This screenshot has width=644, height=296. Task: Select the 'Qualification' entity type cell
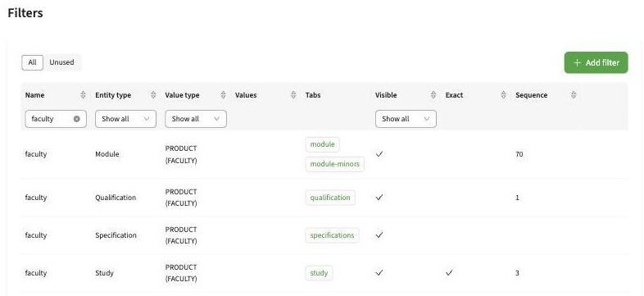click(x=116, y=198)
